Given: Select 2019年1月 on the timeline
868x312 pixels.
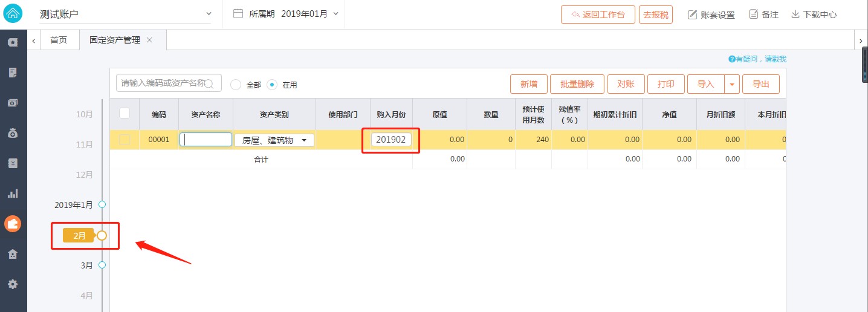Looking at the screenshot, I should pos(74,205).
